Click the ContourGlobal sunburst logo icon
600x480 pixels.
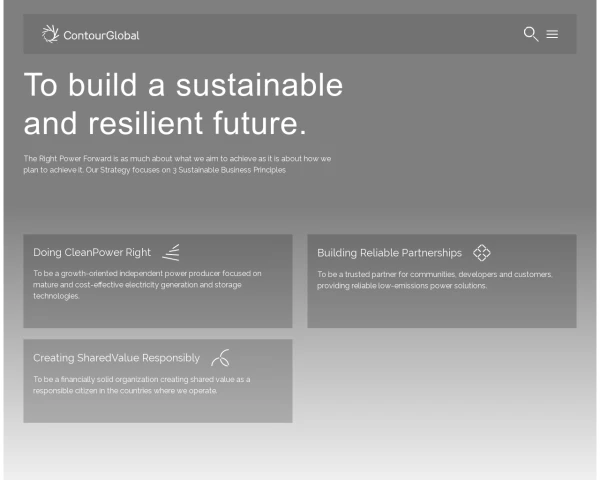(50, 34)
